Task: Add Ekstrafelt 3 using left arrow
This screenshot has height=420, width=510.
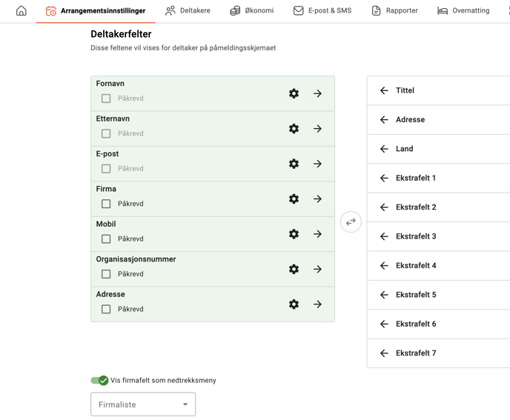Action: tap(384, 236)
